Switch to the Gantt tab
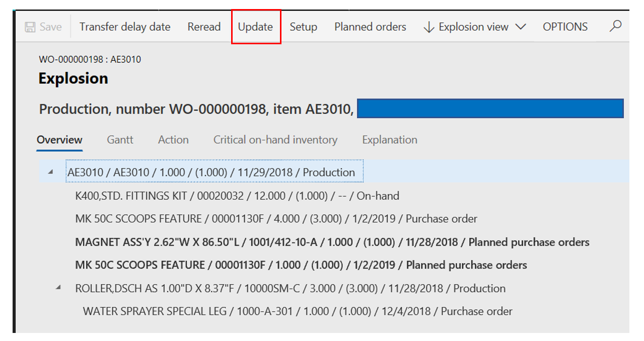644x341 pixels. [119, 140]
